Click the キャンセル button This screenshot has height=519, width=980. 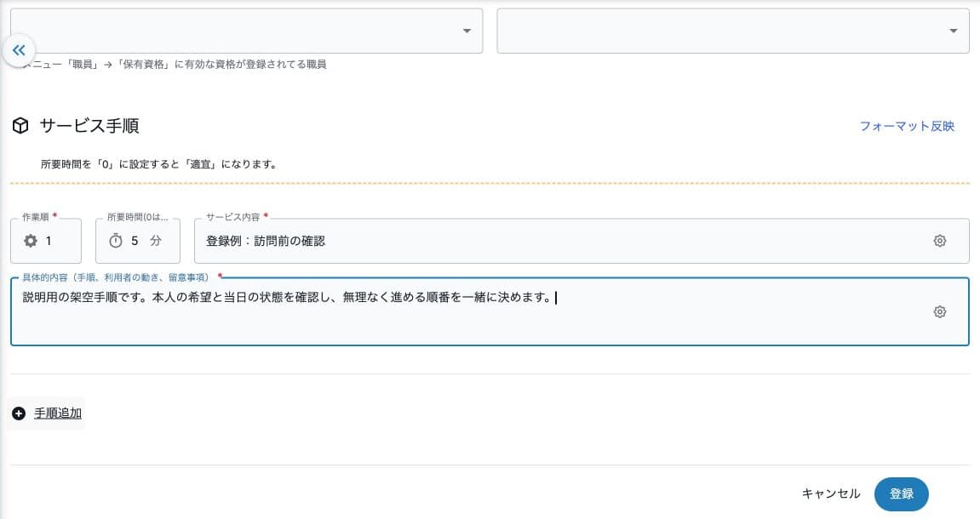[831, 494]
